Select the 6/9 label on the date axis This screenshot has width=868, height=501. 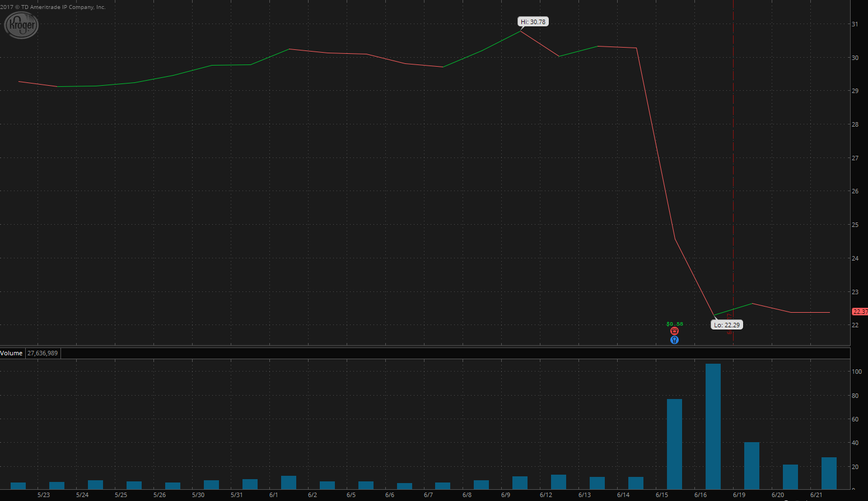click(505, 495)
